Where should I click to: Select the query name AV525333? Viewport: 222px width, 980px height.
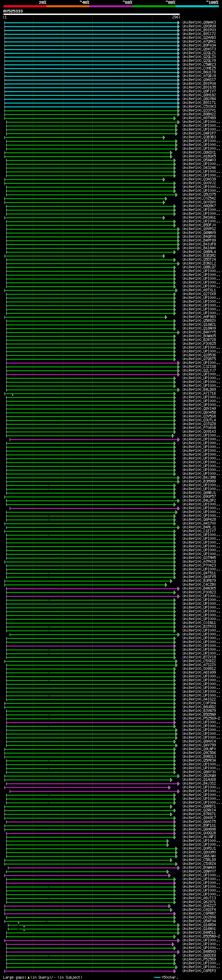(13, 11)
